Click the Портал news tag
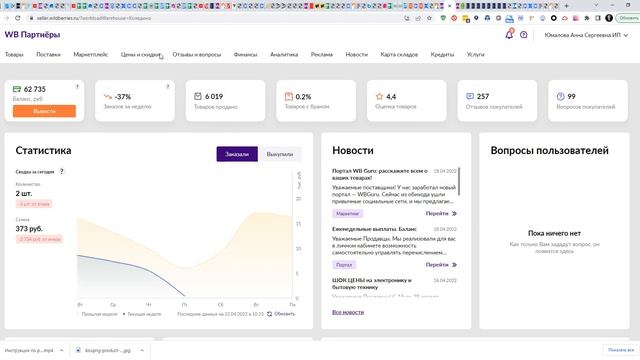The image size is (640, 360). (x=344, y=265)
